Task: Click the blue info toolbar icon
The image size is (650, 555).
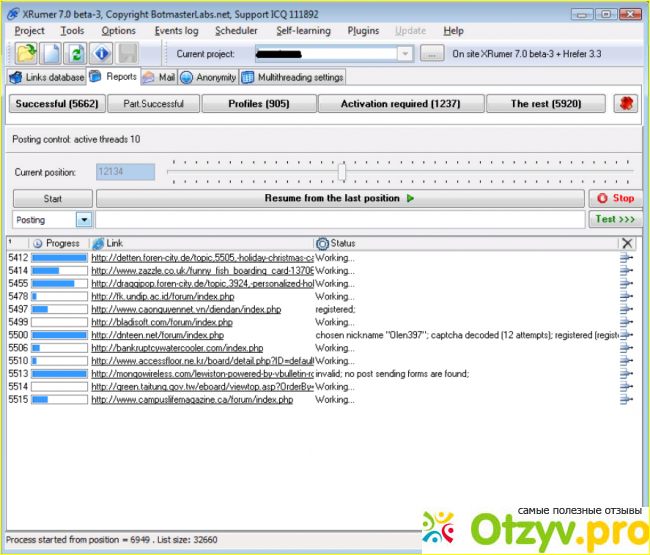Action: pyautogui.click(x=101, y=53)
